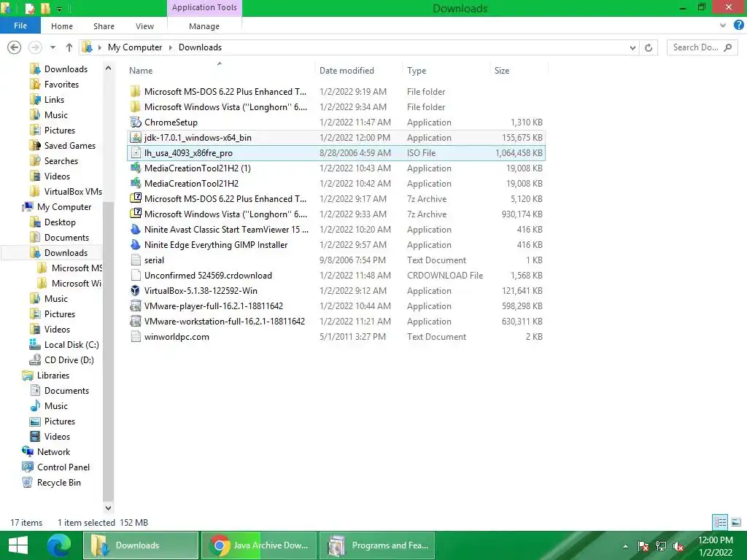Open the address bar history dropdown
Image resolution: width=747 pixels, height=560 pixels.
click(x=632, y=47)
